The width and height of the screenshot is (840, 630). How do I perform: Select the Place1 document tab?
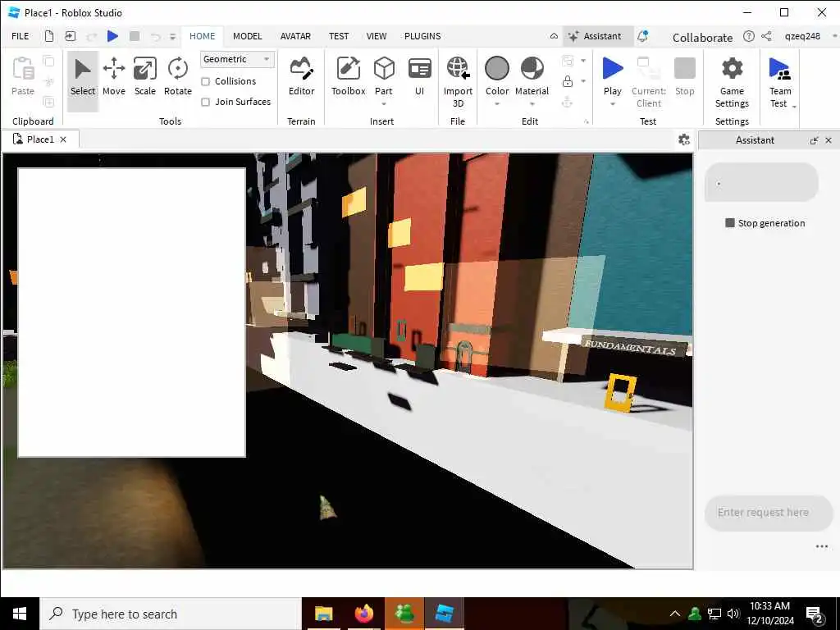point(40,139)
